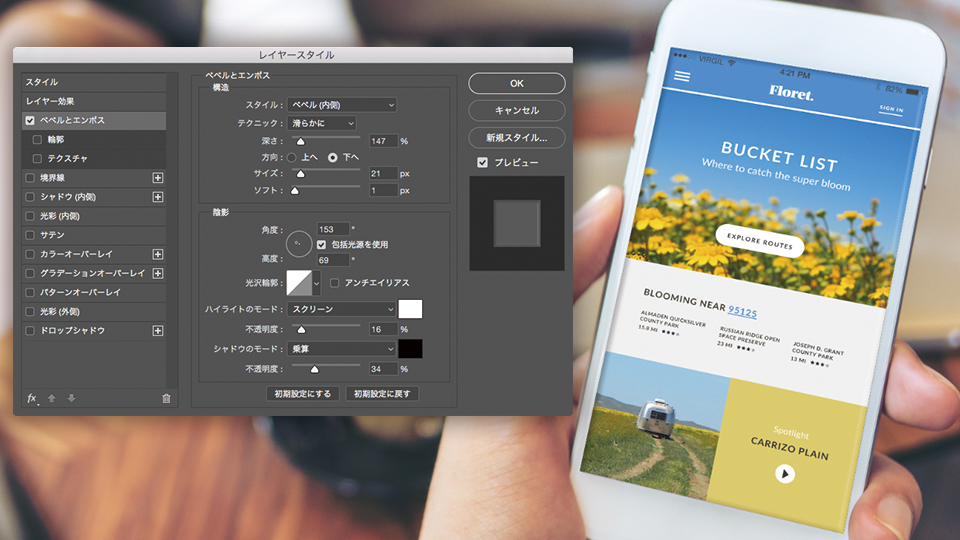Image resolution: width=960 pixels, height=540 pixels.
Task: Click the trash delete effect icon
Action: pos(166,399)
